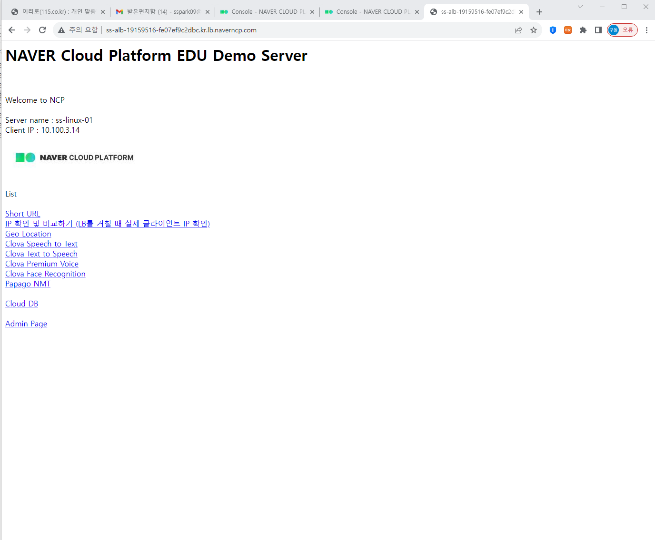The height and width of the screenshot is (540, 655).
Task: Close the second Console tab
Action: 416,12
